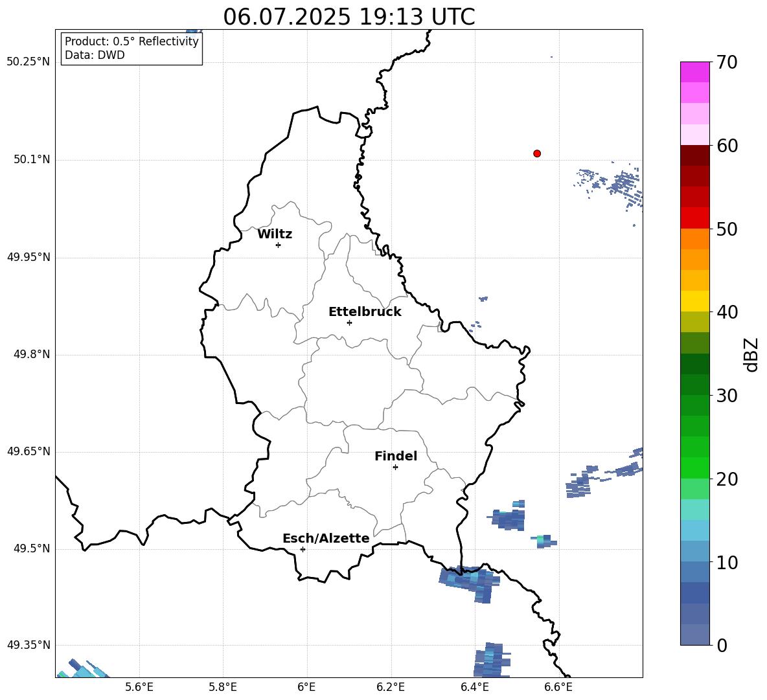Click the colorbar value 70

(x=727, y=62)
